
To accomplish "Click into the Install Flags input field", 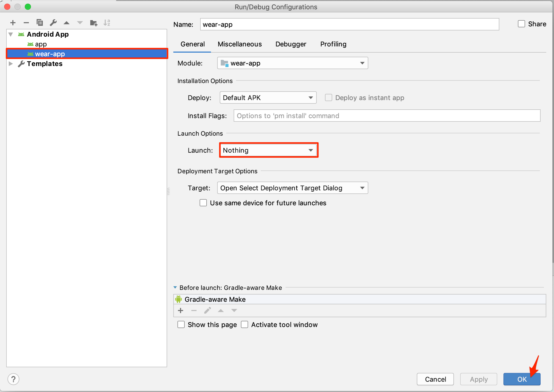I will pos(387,116).
